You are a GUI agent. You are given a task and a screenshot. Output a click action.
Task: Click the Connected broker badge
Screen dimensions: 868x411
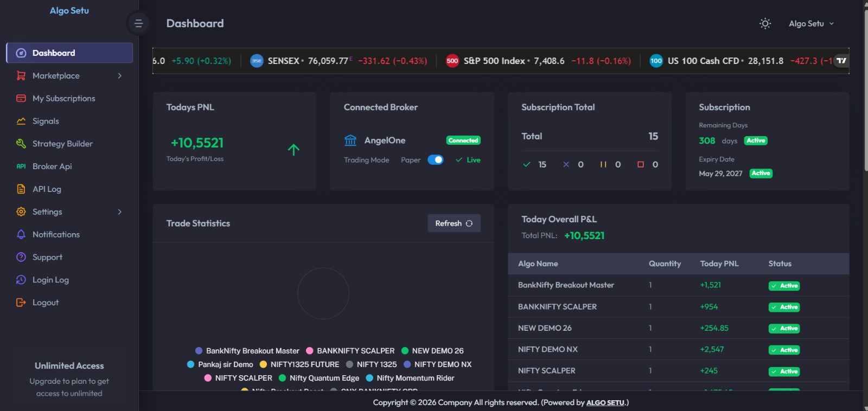(x=463, y=140)
